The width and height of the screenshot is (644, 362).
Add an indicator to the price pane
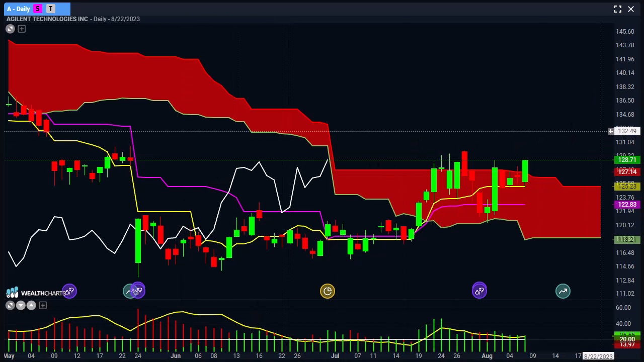tap(22, 29)
